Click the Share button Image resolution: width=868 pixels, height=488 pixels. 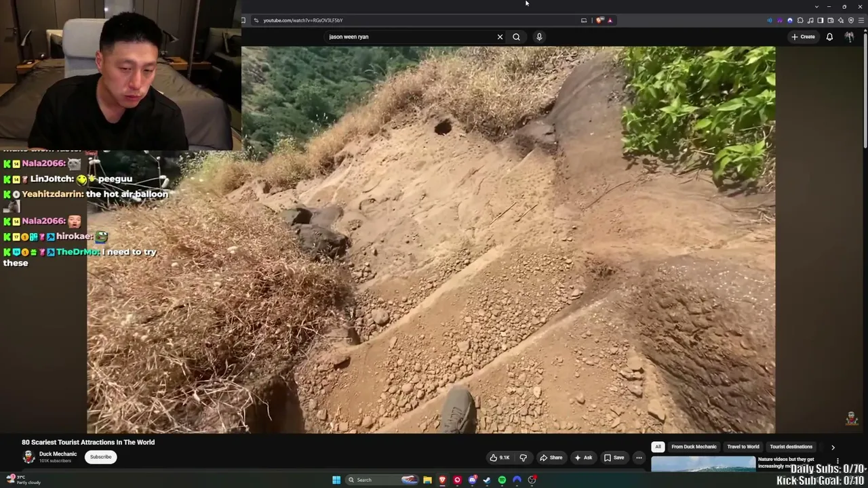551,457
